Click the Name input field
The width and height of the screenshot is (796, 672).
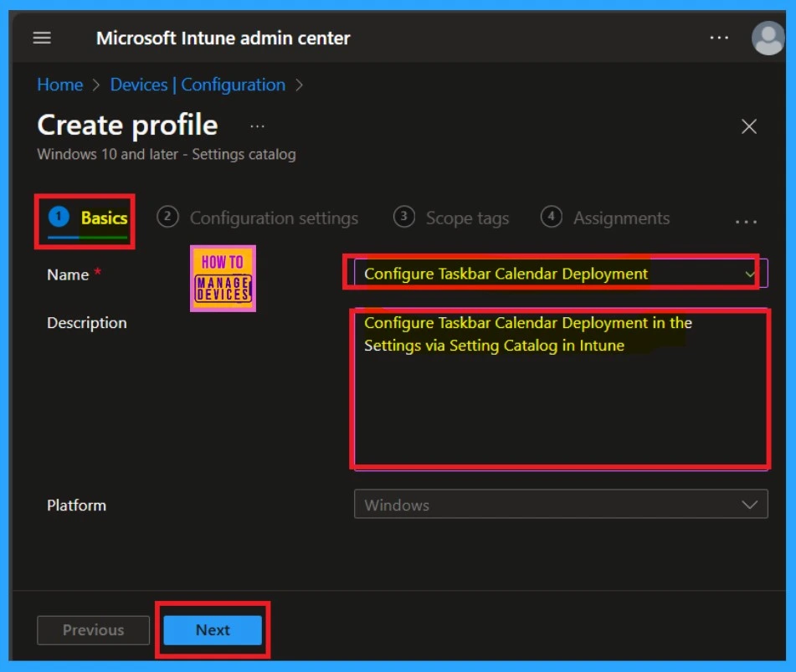tap(561, 274)
